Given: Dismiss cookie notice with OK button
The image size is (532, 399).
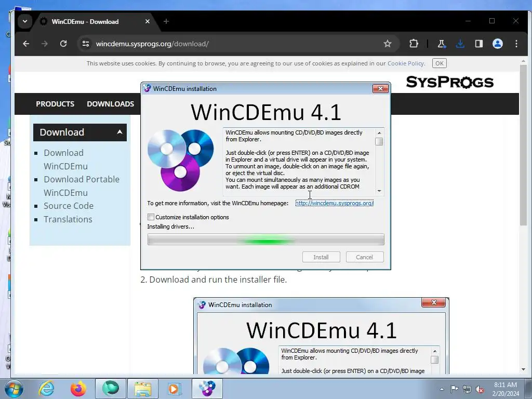Looking at the screenshot, I should pos(440,63).
